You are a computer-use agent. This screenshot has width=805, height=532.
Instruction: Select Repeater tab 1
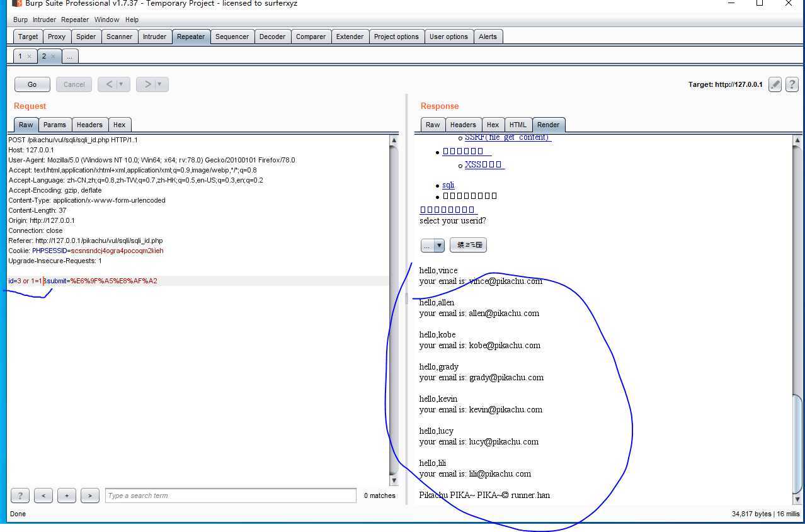tap(20, 56)
